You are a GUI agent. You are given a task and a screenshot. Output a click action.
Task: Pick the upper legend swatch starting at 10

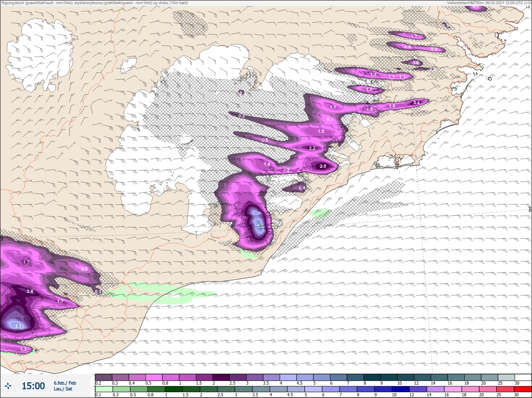(406, 377)
